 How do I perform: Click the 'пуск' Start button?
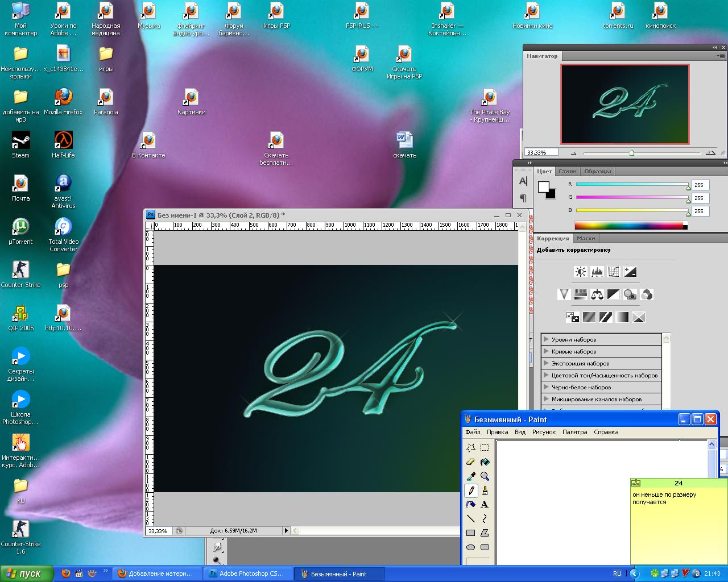(x=27, y=573)
